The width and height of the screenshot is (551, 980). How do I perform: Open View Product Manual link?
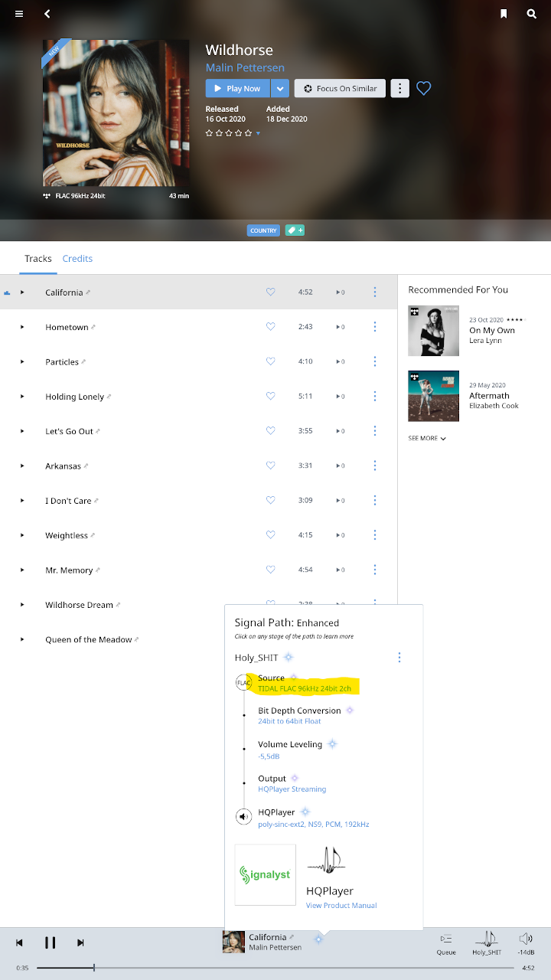tap(341, 906)
